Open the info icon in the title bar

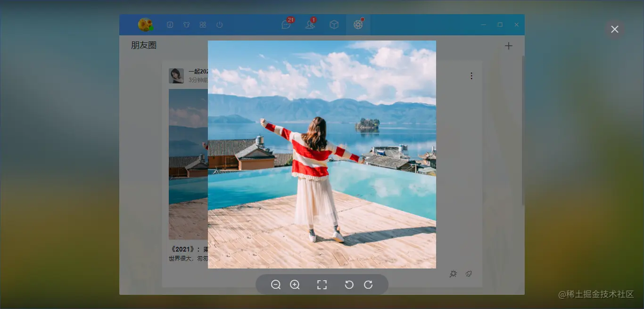coord(170,24)
